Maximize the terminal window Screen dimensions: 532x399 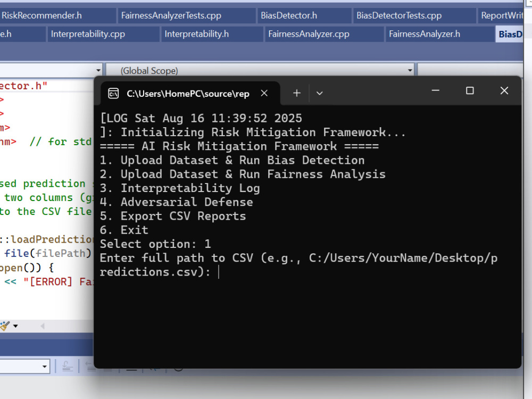470,90
